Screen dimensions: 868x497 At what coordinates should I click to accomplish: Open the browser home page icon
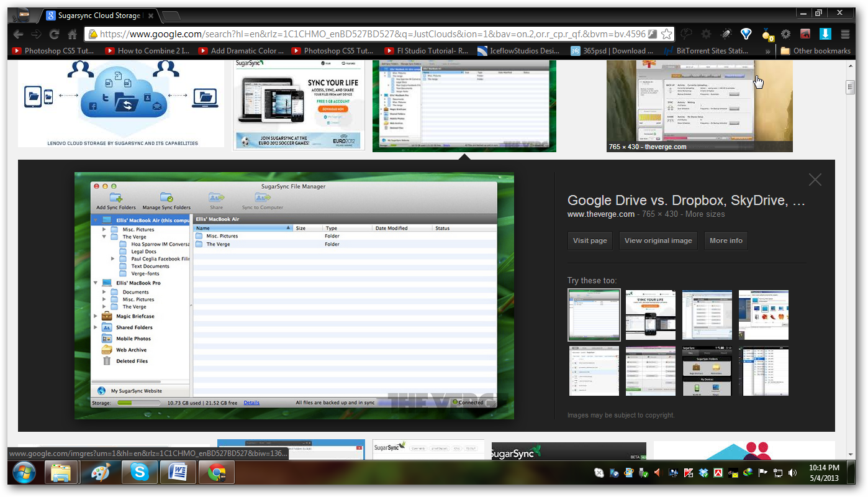coord(72,34)
